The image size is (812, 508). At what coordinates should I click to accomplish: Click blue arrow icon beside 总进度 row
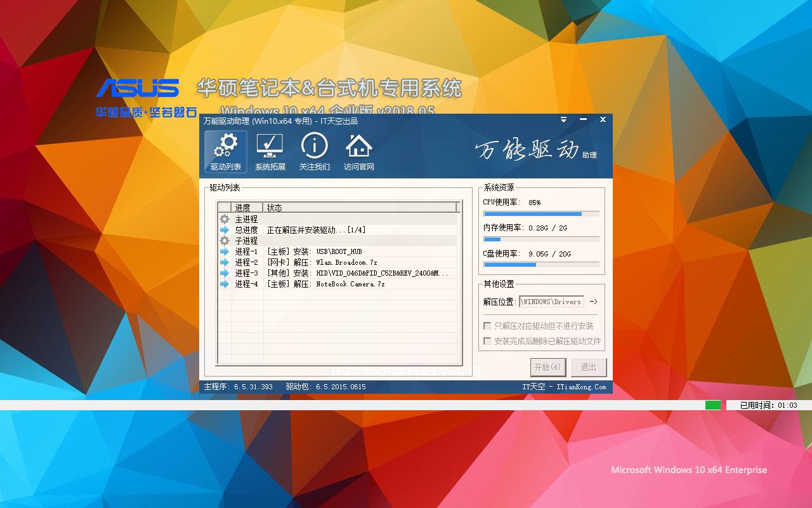[223, 230]
